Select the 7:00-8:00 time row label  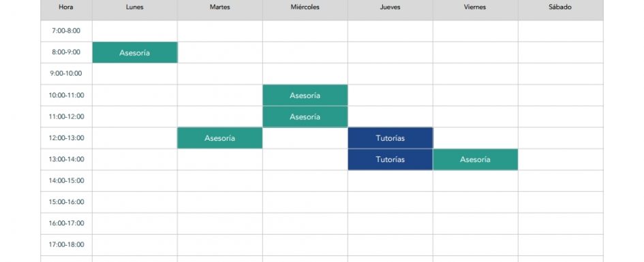[x=66, y=31]
